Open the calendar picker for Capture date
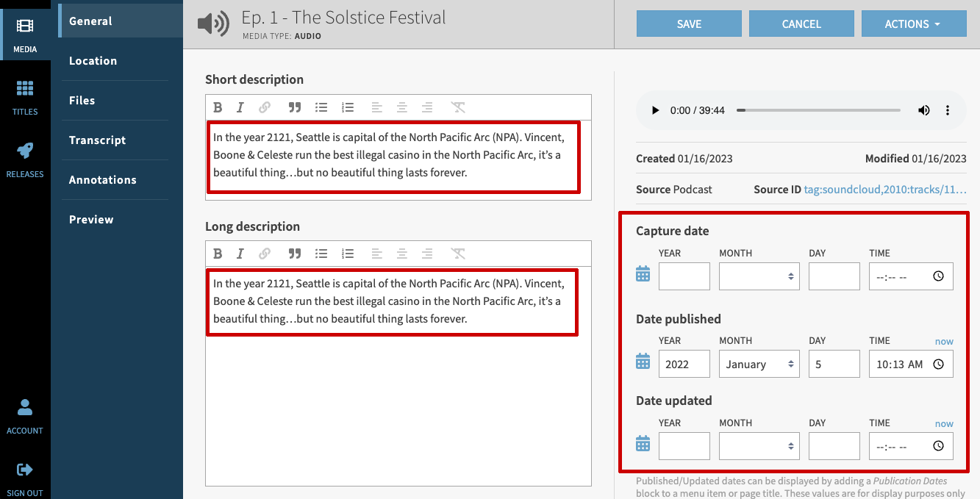 point(642,273)
